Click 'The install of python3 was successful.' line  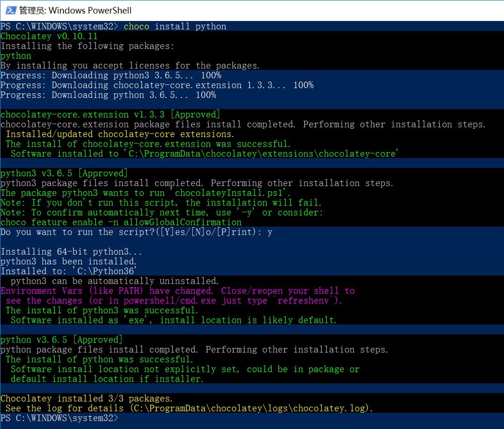102,311
